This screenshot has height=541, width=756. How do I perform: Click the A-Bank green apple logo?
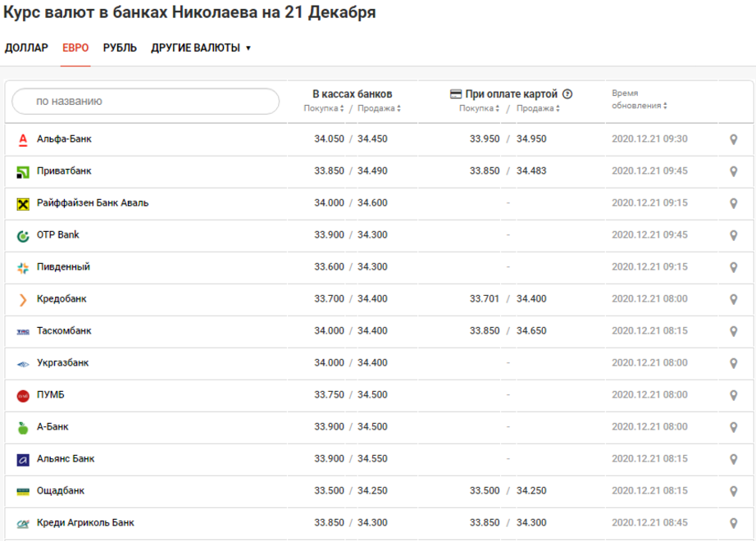click(x=23, y=427)
